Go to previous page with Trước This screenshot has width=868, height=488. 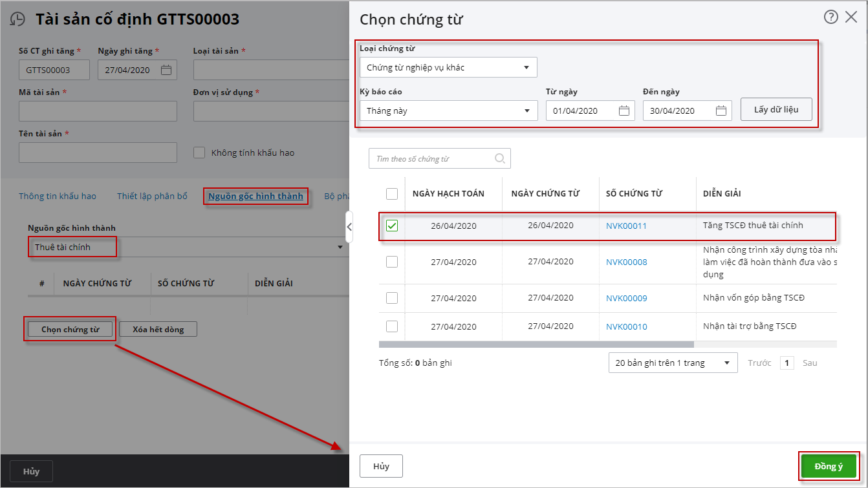coord(759,363)
